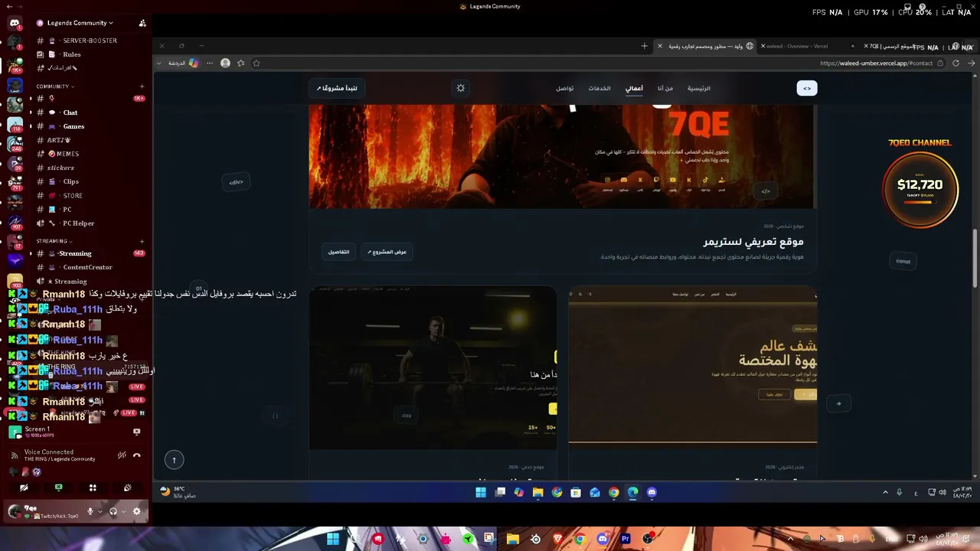Click the لنبدأ مشروعًا button
Image resolution: width=980 pixels, height=551 pixels.
click(337, 88)
